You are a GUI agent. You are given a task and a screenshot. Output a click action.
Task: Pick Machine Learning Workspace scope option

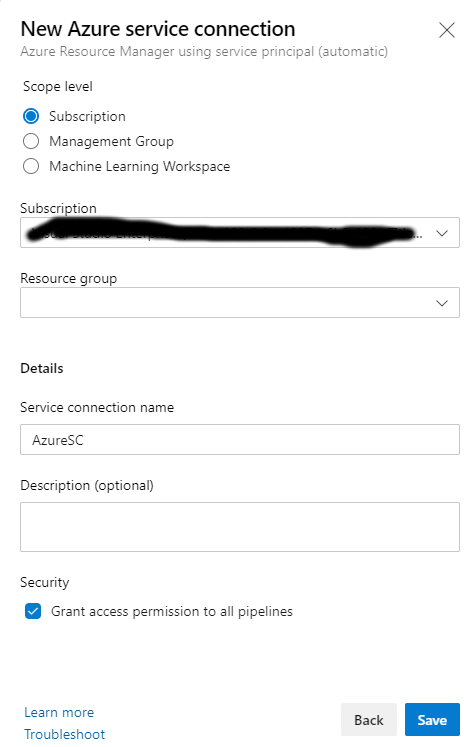point(31,166)
